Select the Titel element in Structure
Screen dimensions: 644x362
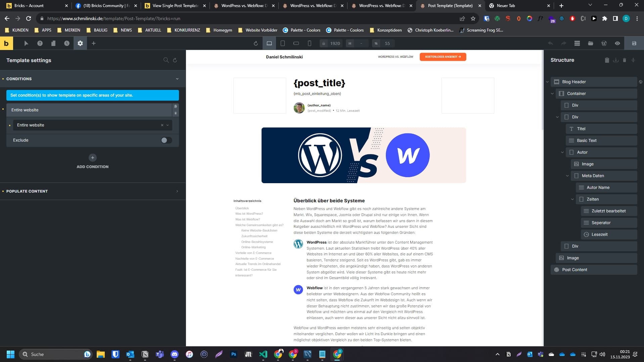tap(601, 129)
